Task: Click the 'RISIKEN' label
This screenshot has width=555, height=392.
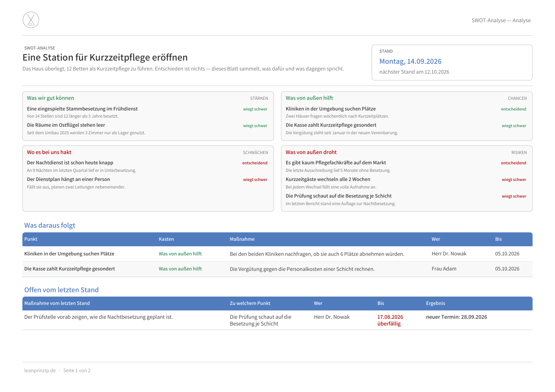Action: (519, 152)
